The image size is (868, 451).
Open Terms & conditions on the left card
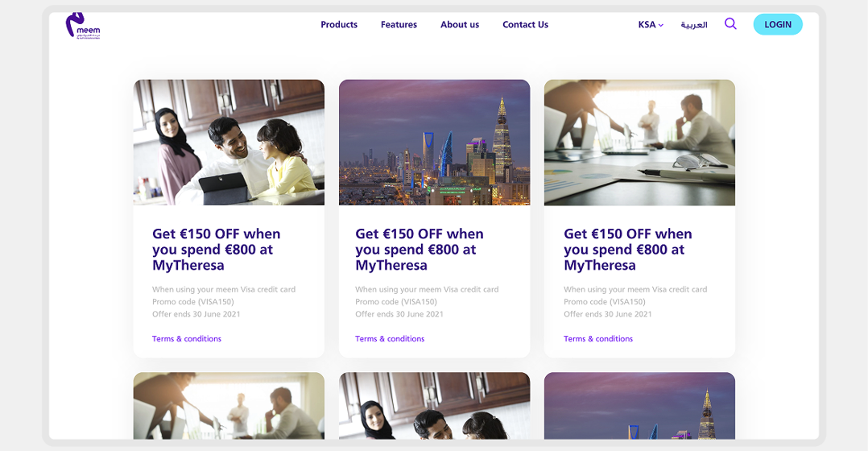click(x=187, y=339)
